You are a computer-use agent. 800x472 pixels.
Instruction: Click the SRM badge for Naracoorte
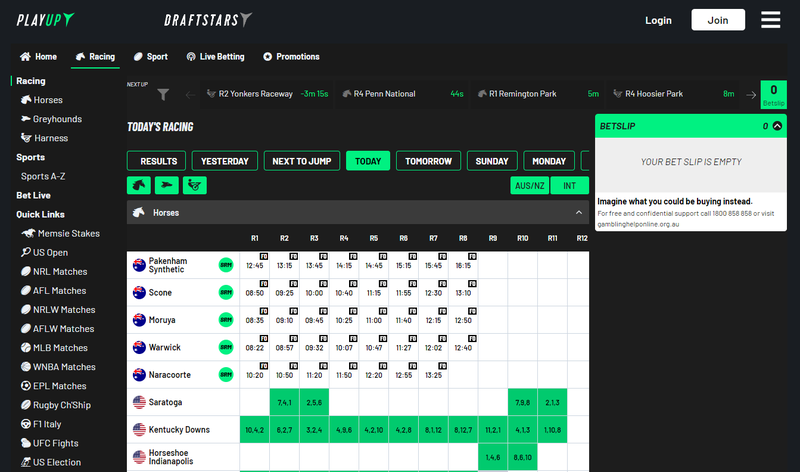tap(226, 375)
